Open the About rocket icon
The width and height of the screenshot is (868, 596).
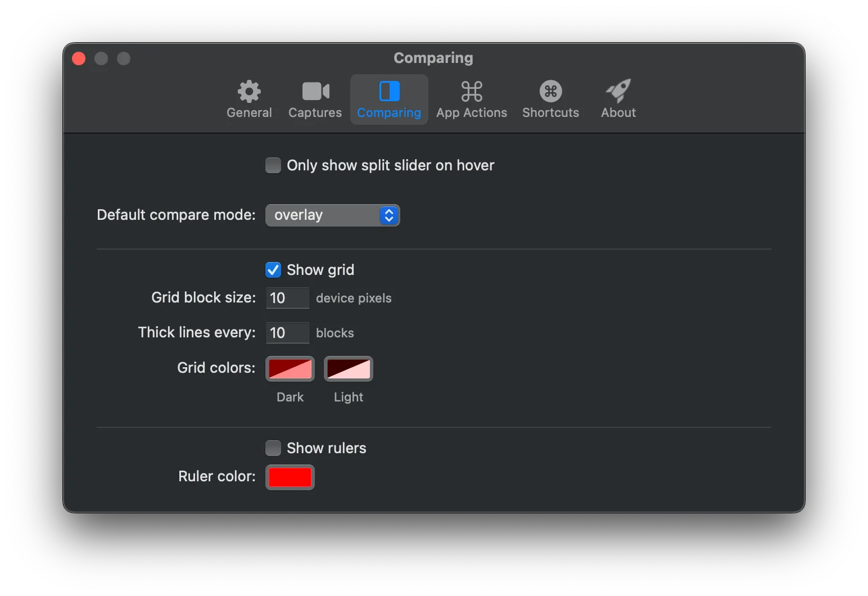[618, 91]
